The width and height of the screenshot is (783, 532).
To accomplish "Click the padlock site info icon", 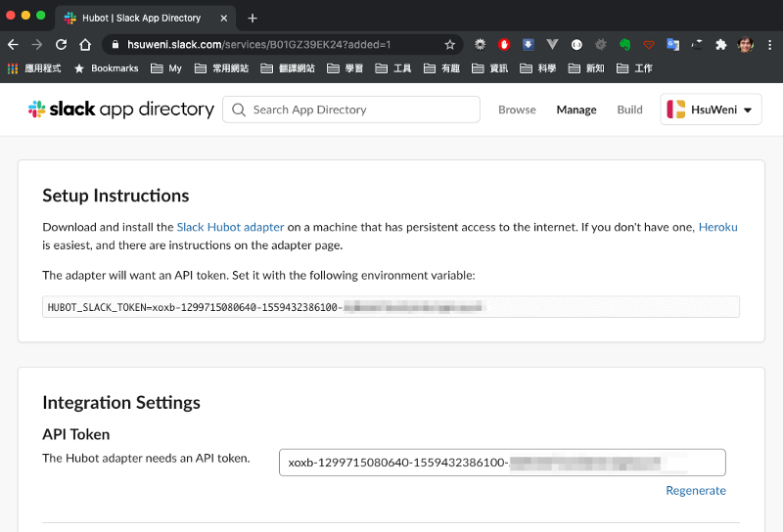I will pyautogui.click(x=115, y=44).
